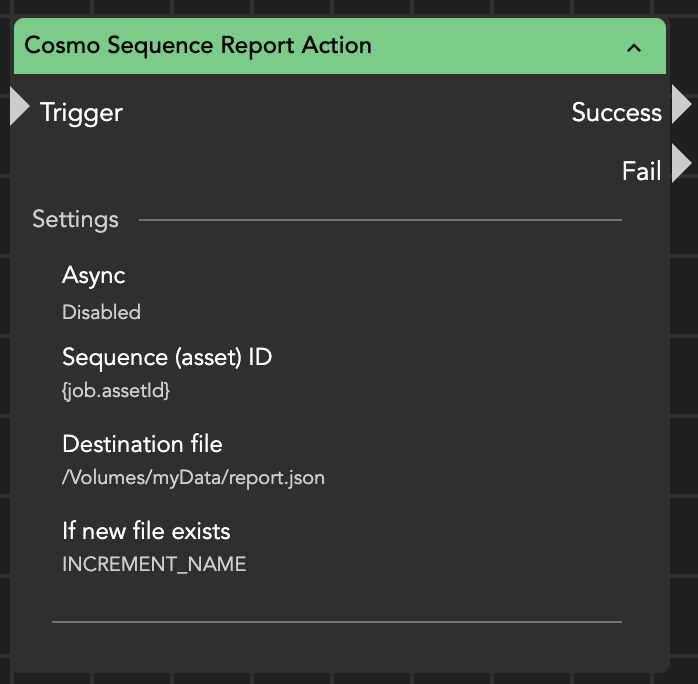Click the Settings section header
The width and height of the screenshot is (698, 684).
point(75,220)
